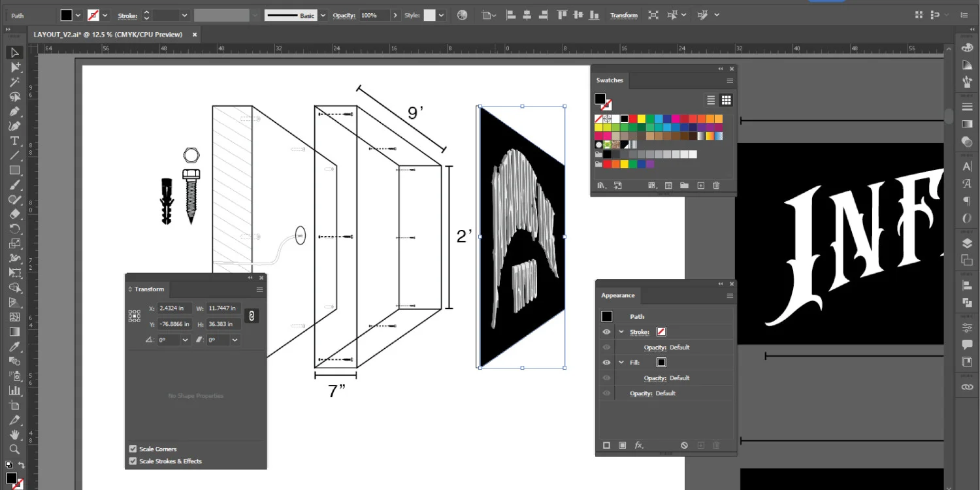Click the Stroke label in control bar
The image size is (980, 490).
[x=128, y=15]
